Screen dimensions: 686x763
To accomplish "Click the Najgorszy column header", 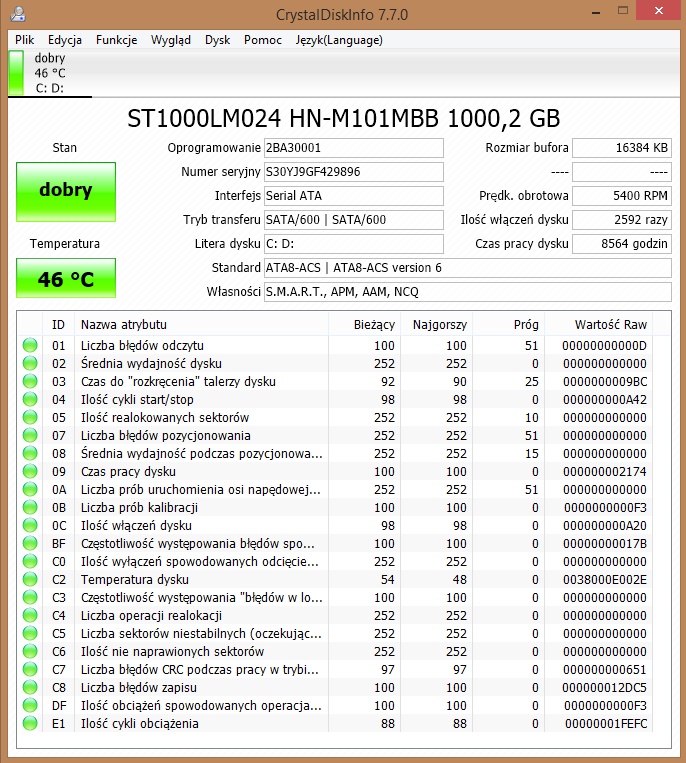I will pyautogui.click(x=436, y=325).
